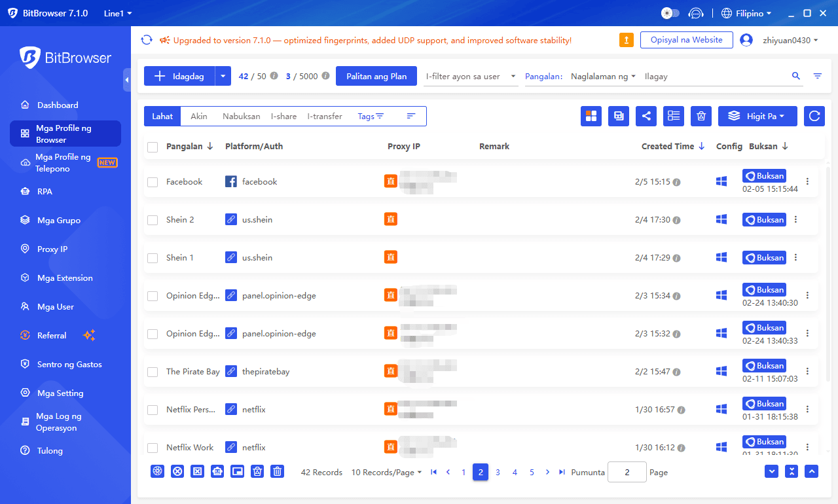Viewport: 838px width, 504px height.
Task: Click the search magnifier icon
Action: point(796,76)
